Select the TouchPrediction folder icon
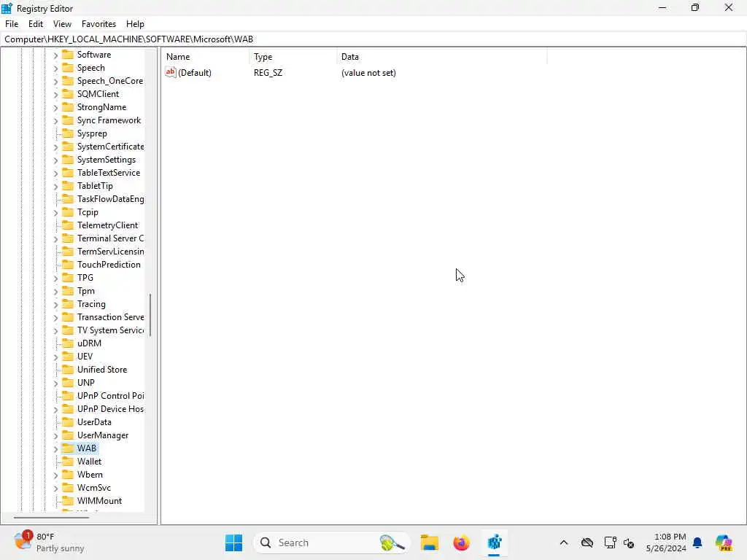This screenshot has width=747, height=560. 68,264
